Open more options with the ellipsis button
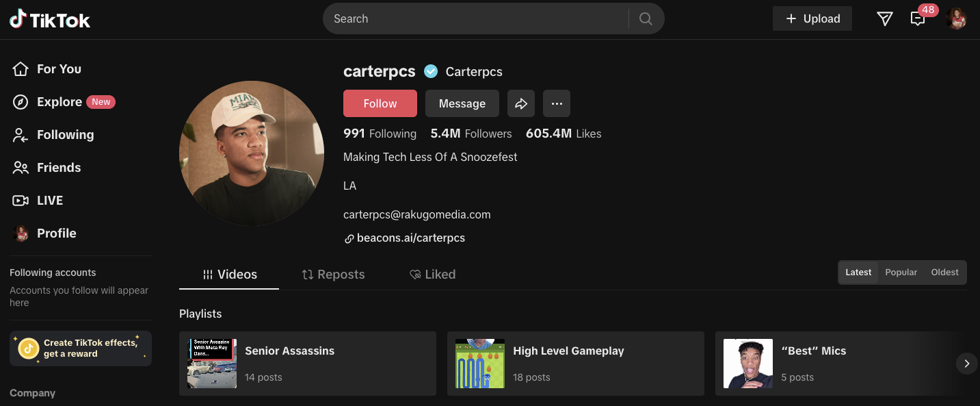The image size is (980, 406). click(557, 103)
